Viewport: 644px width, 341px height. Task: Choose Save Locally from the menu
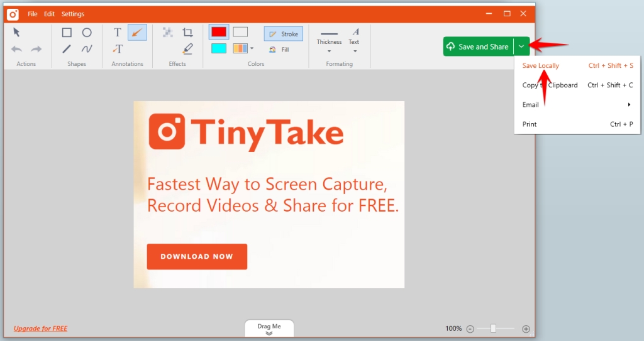pos(577,66)
